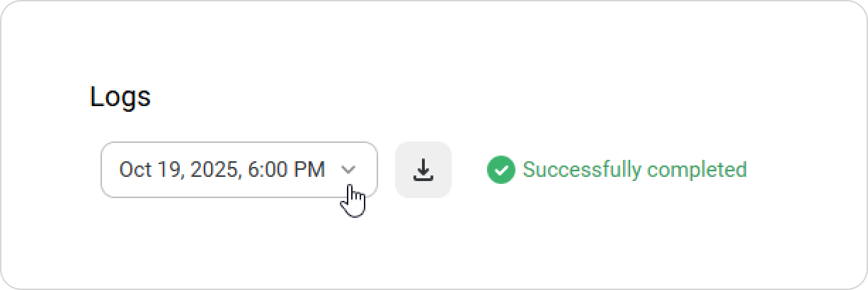Click the "Successfully completed" status text
The width and height of the screenshot is (868, 290).
coord(634,170)
